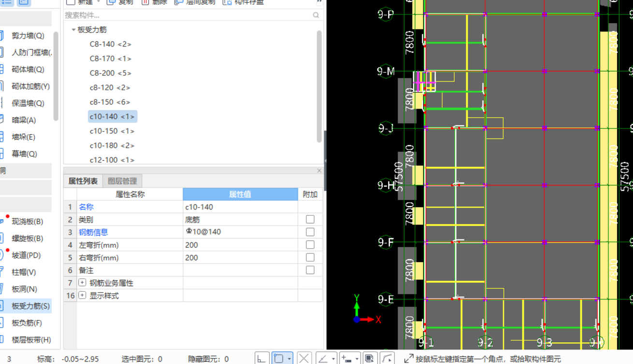
Task: Click the search magnifier icon in component search
Action: (316, 15)
